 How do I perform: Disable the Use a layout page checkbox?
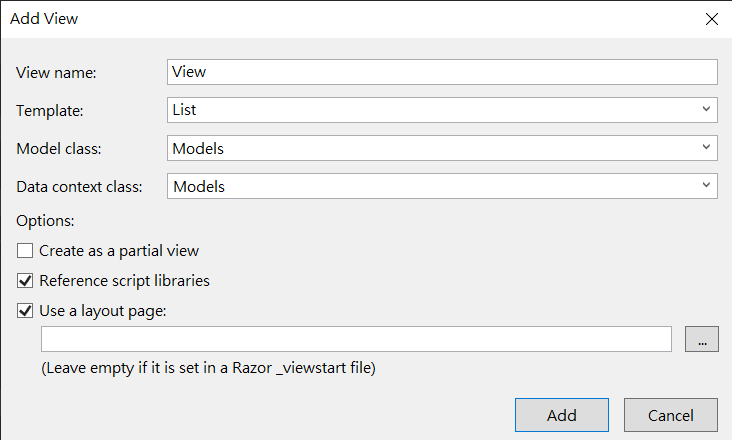click(25, 311)
